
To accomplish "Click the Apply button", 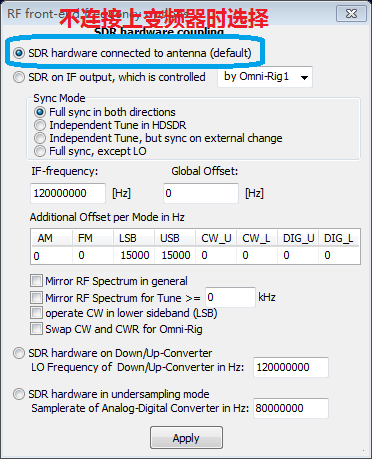I will pyautogui.click(x=186, y=438).
